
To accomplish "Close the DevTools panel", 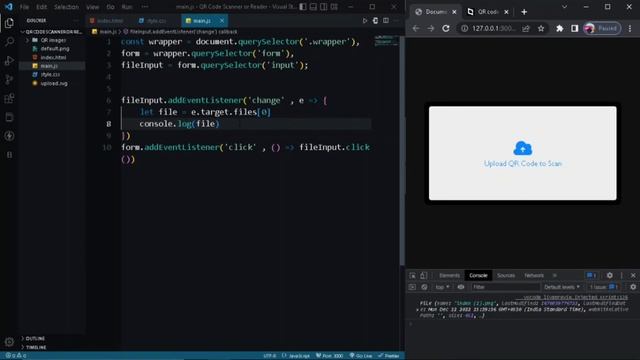I will 633,276.
